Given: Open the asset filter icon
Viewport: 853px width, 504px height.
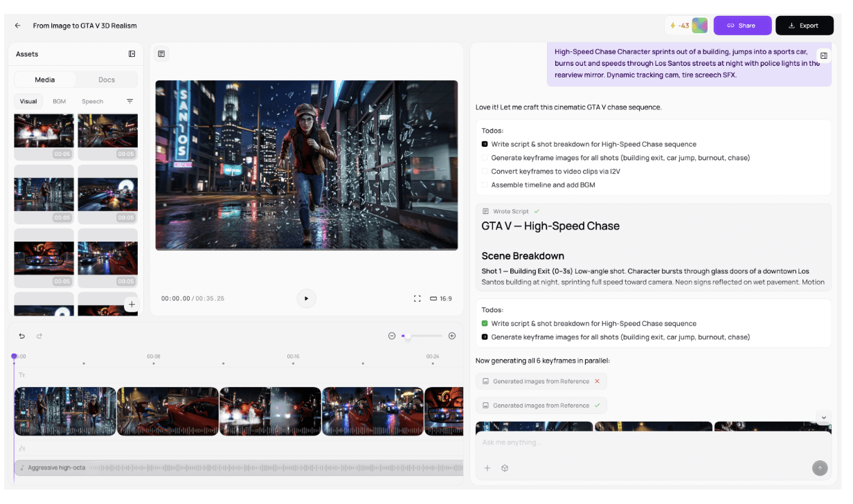Looking at the screenshot, I should coord(129,101).
